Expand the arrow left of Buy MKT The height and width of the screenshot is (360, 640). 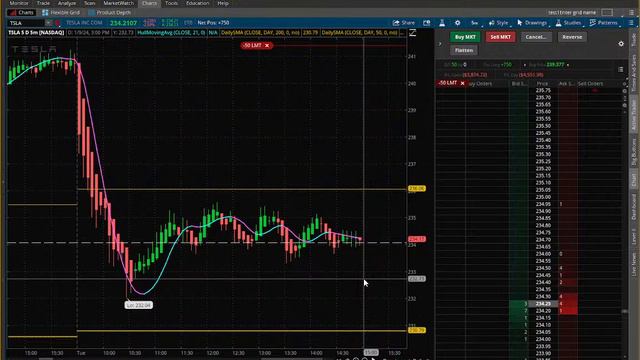[440, 44]
